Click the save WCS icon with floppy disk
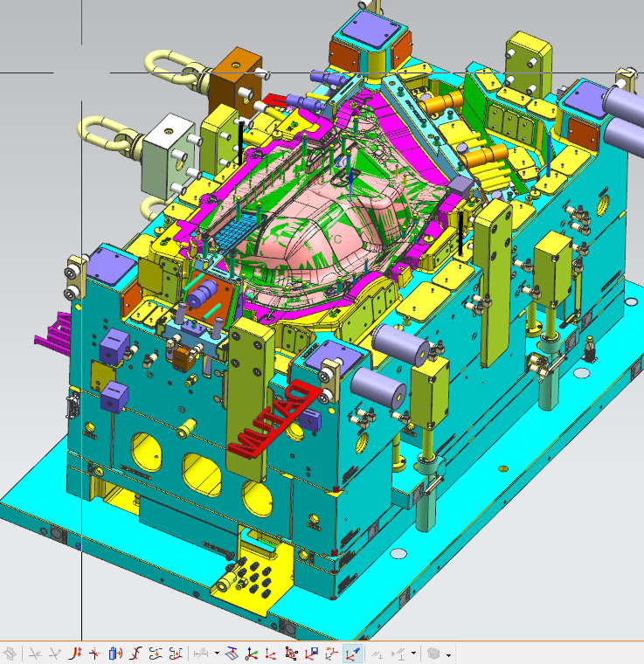The height and width of the screenshot is (664, 644). coord(312,654)
